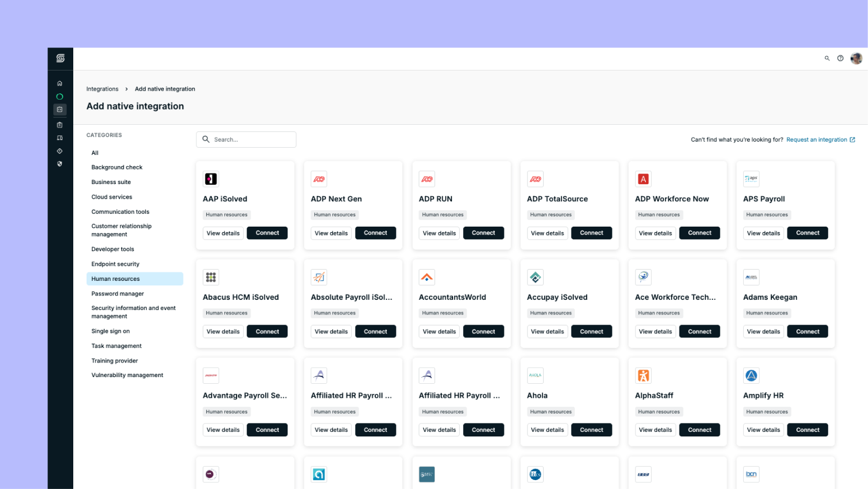
Task: Open the search icon in the top bar
Action: click(827, 58)
